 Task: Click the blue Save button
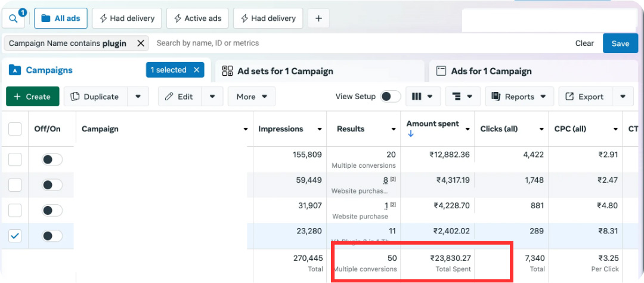[x=620, y=43]
